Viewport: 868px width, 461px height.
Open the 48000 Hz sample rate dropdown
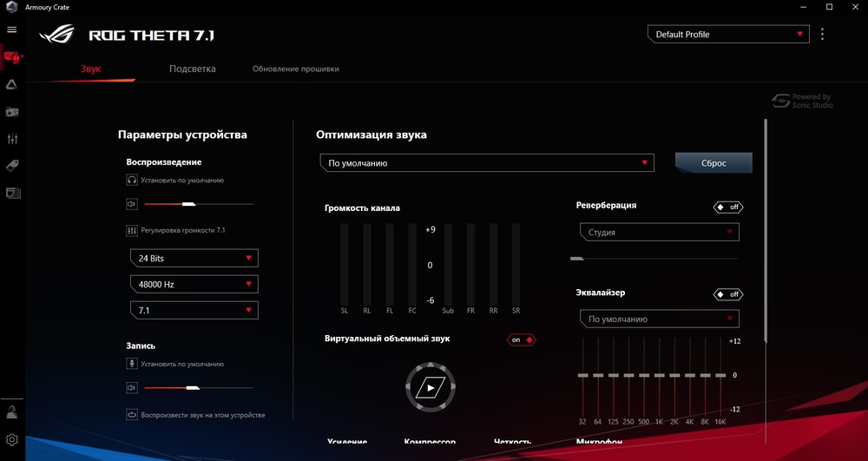click(194, 284)
